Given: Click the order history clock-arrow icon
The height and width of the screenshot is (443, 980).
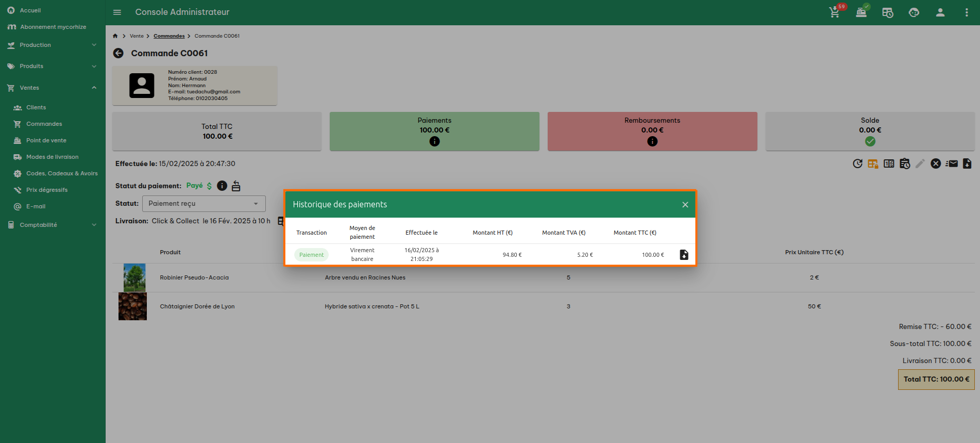Looking at the screenshot, I should pos(857,163).
